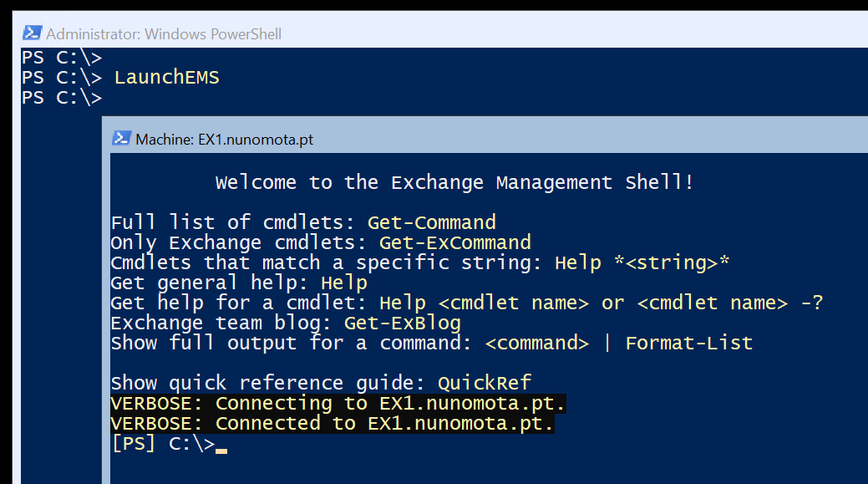
Task: Select the Machine: EX1.nunomota.pt window title
Action: (224, 140)
